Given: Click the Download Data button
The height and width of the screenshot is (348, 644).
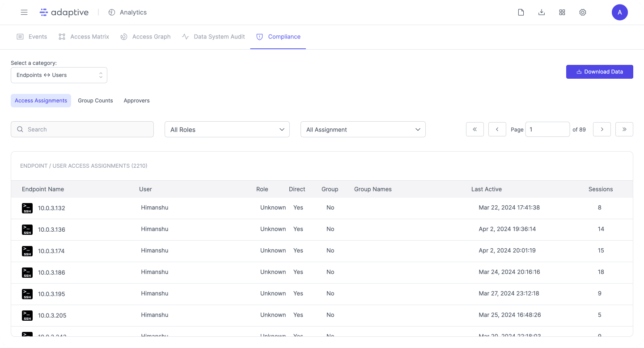Looking at the screenshot, I should tap(600, 72).
